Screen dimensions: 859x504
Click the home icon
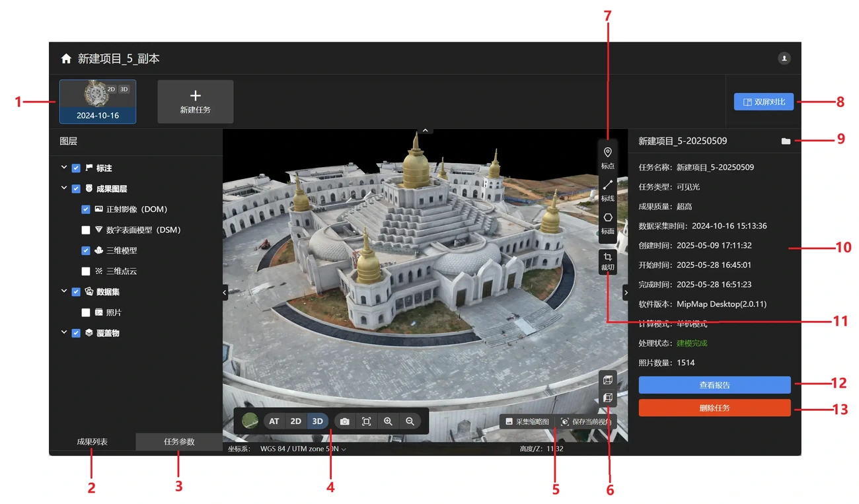coord(66,59)
